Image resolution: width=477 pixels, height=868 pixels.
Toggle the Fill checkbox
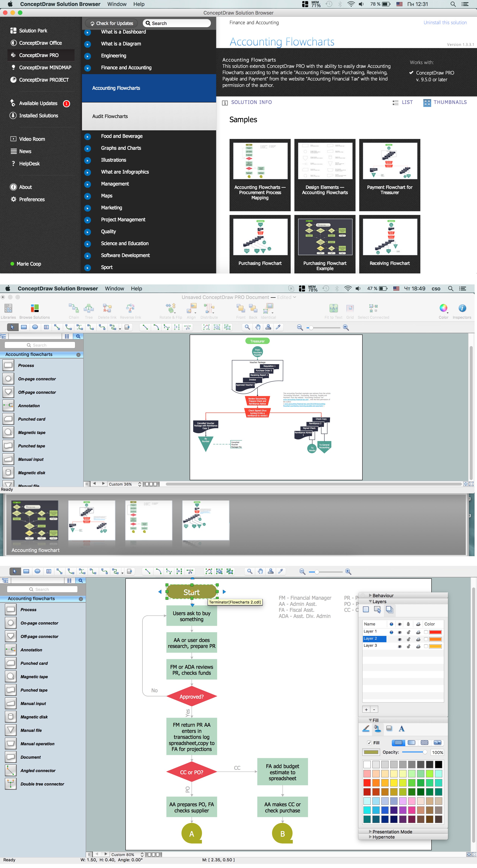pos(369,743)
